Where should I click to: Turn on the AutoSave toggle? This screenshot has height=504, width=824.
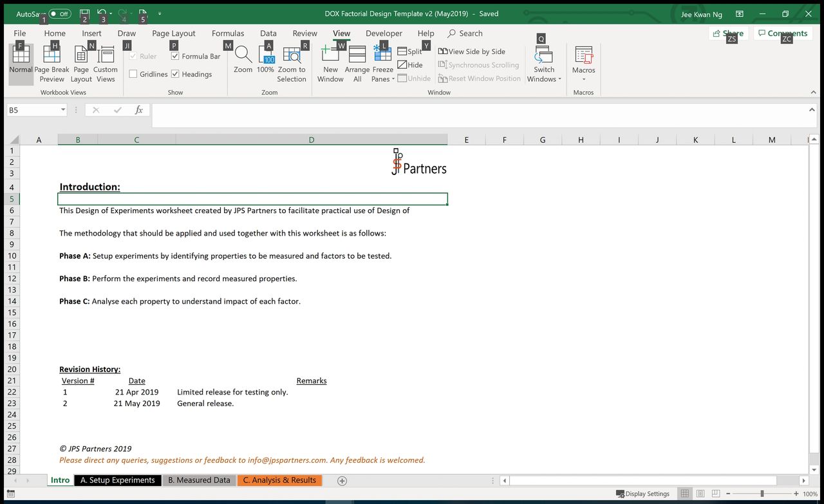[x=60, y=14]
